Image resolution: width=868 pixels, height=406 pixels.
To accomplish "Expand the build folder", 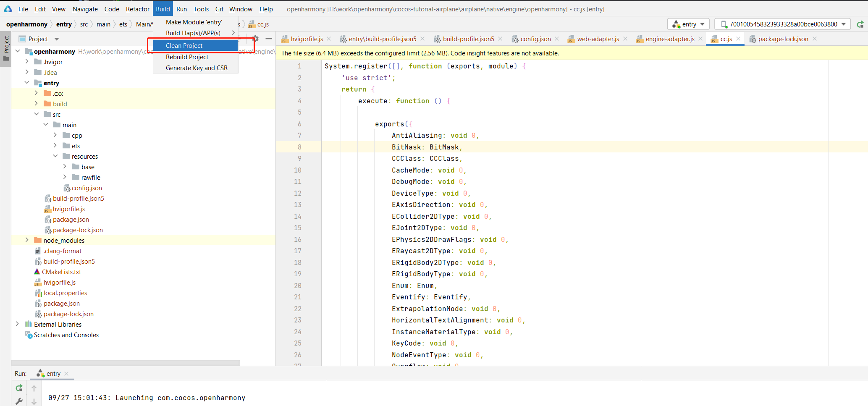I will coord(37,104).
